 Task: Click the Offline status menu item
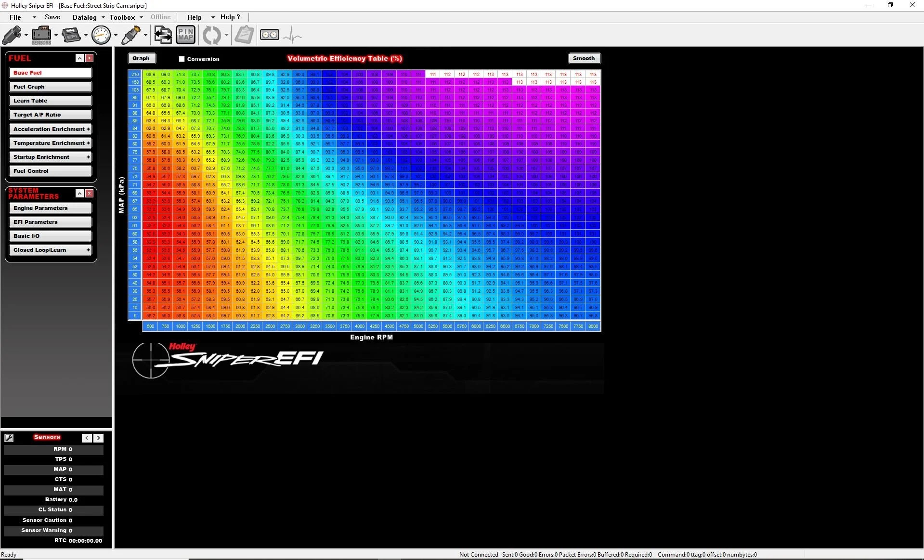tap(161, 17)
